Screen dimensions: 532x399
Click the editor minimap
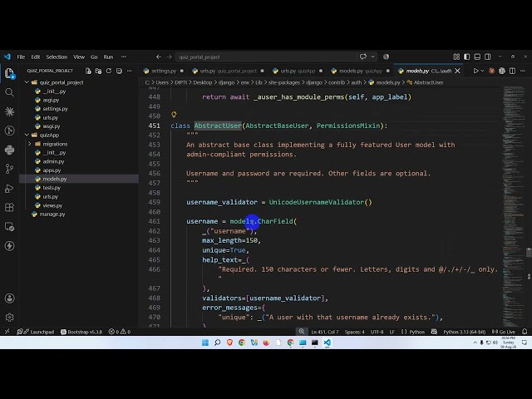pyautogui.click(x=514, y=206)
